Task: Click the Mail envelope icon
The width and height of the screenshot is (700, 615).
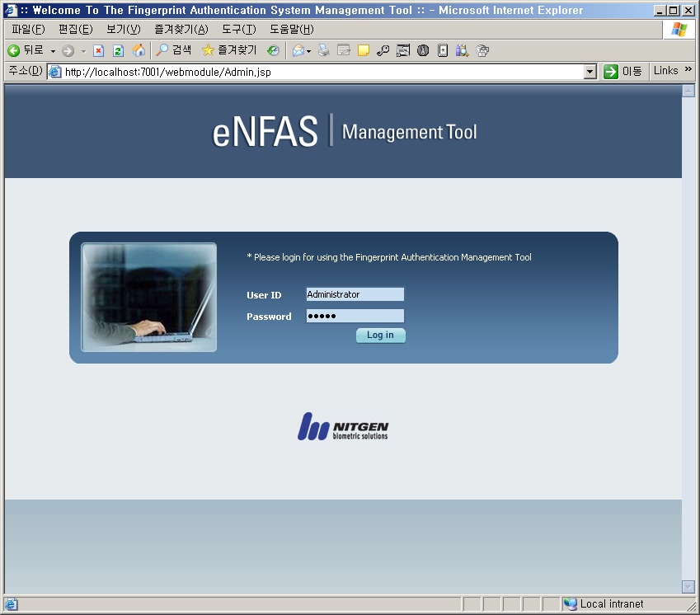Action: coord(298,51)
